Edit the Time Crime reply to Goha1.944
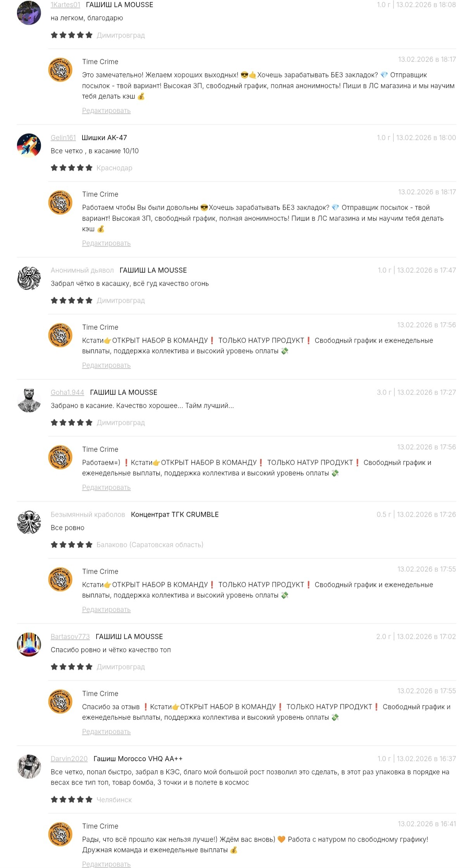The width and height of the screenshot is (473, 868). (x=106, y=488)
